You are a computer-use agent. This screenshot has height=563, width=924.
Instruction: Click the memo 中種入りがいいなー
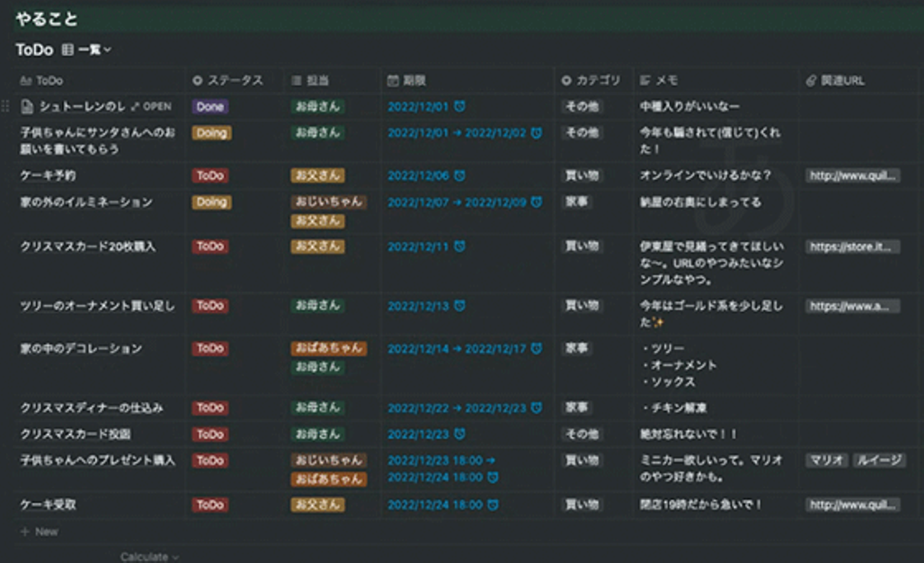690,107
